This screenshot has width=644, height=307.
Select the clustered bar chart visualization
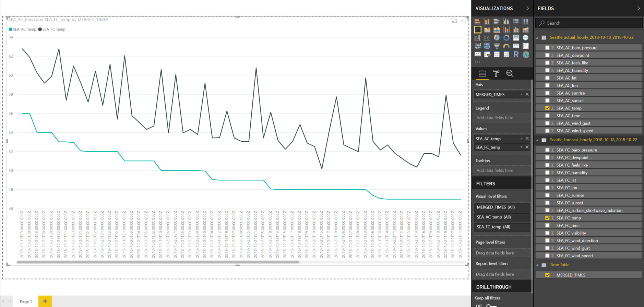(497, 21)
